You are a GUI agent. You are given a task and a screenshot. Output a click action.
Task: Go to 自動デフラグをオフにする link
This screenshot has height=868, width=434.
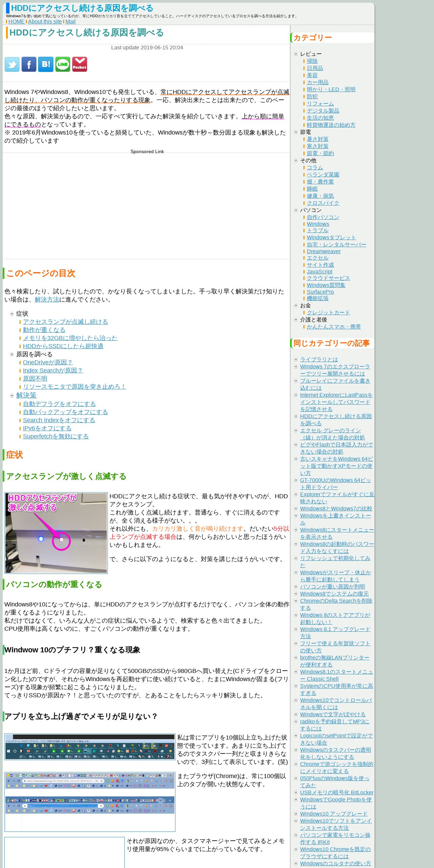tap(59, 404)
